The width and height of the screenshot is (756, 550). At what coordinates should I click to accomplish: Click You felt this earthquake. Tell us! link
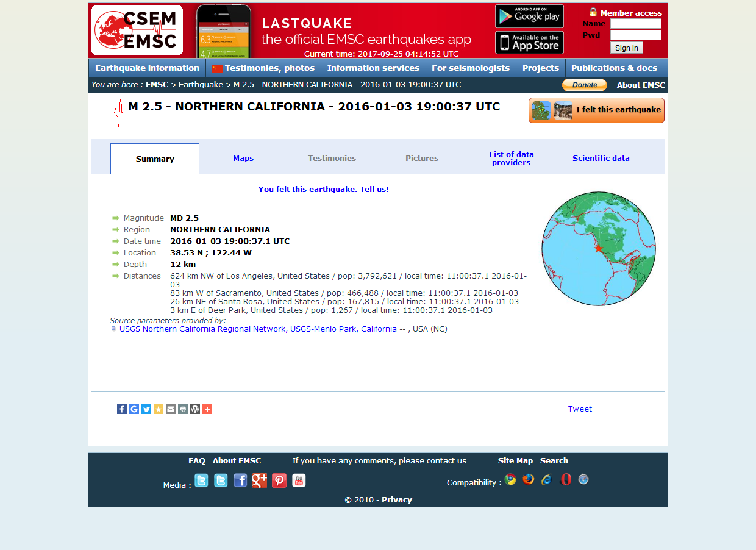323,190
